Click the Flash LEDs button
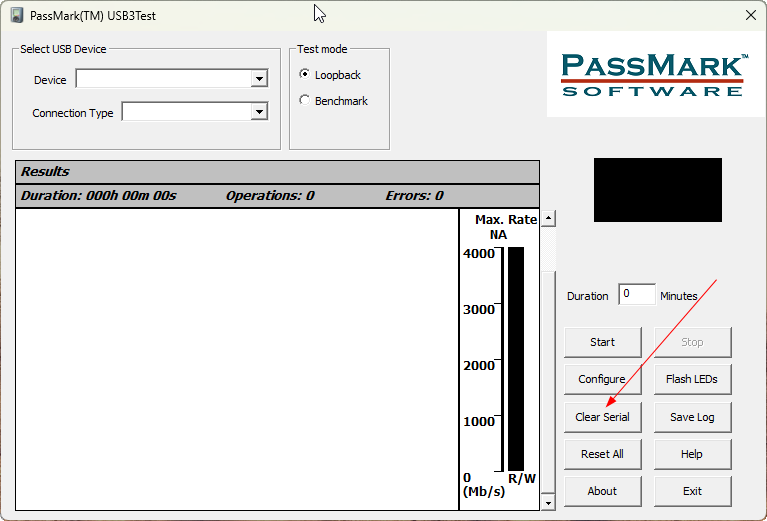The image size is (767, 521). pos(692,379)
